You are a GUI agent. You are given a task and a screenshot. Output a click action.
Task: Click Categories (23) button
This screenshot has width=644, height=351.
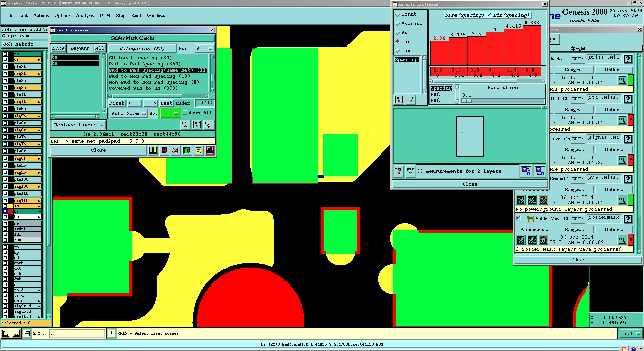pos(142,49)
